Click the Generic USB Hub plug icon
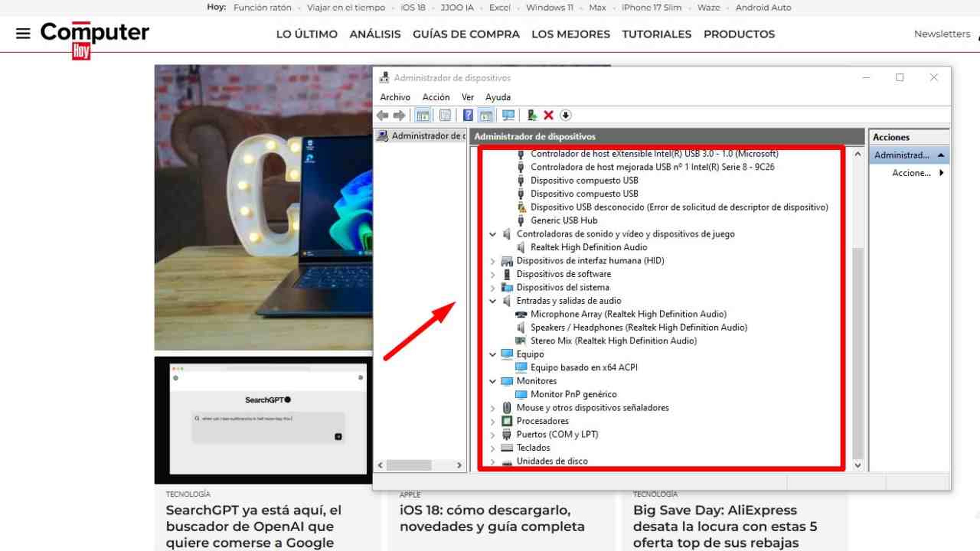Screen dimensions: 980x551 [x=521, y=221]
